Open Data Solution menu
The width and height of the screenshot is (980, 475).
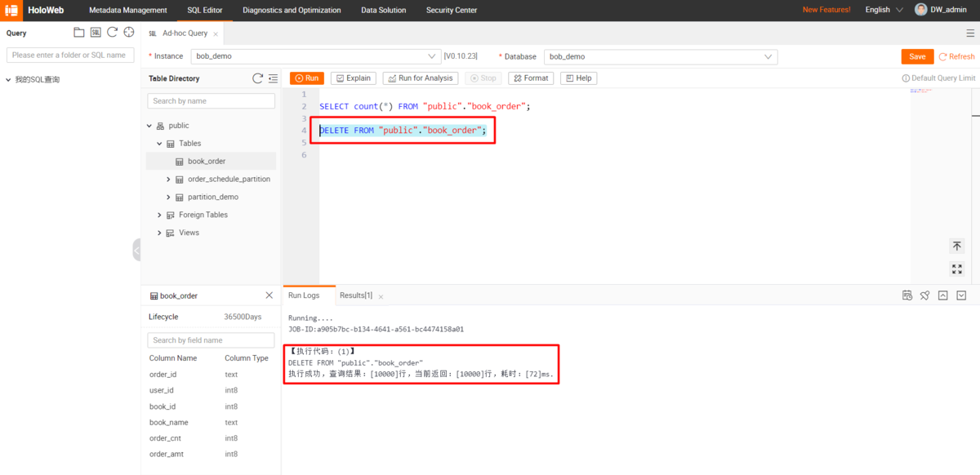[x=384, y=10]
